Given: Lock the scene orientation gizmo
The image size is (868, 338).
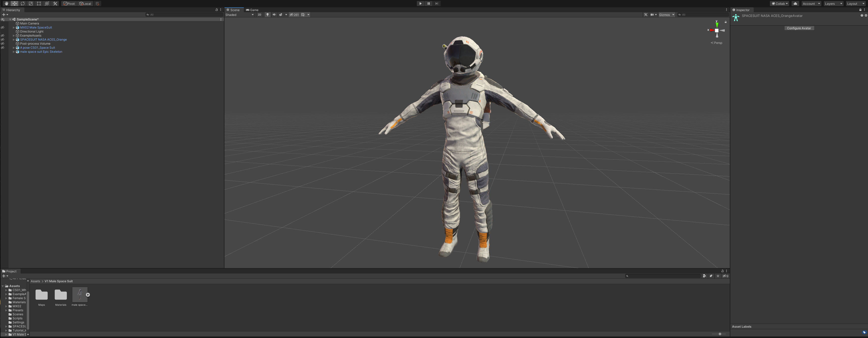Looking at the screenshot, I should [726, 22].
